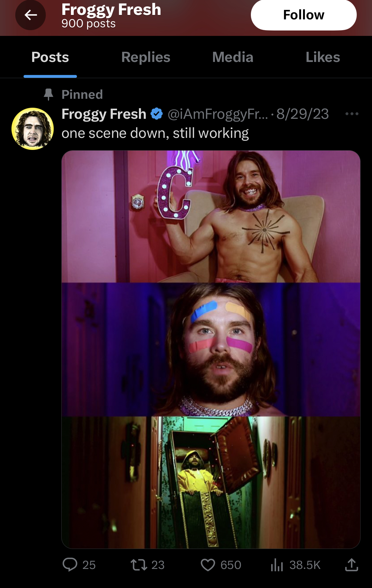Follow the Froggy Fresh account
The height and width of the screenshot is (588, 372).
pyautogui.click(x=304, y=15)
